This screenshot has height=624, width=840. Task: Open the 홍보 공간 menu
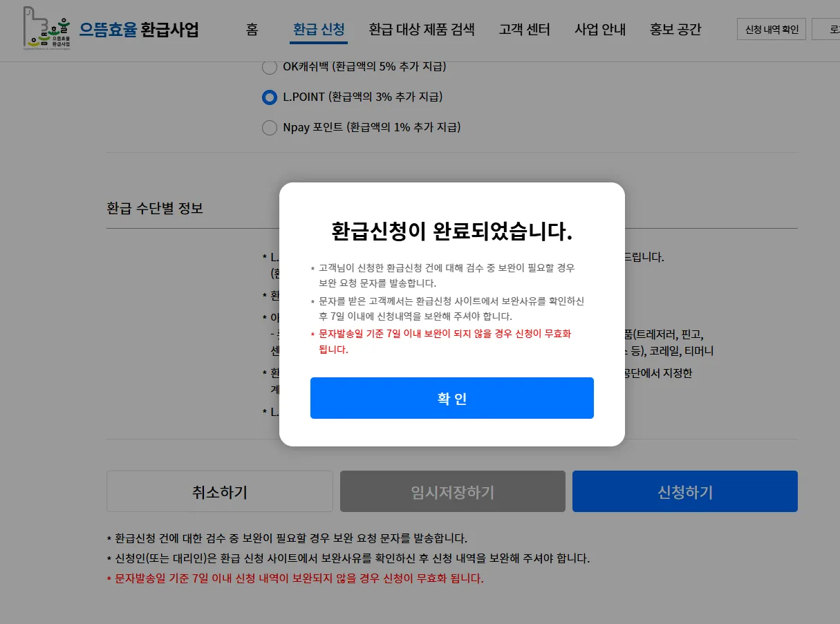pos(675,30)
